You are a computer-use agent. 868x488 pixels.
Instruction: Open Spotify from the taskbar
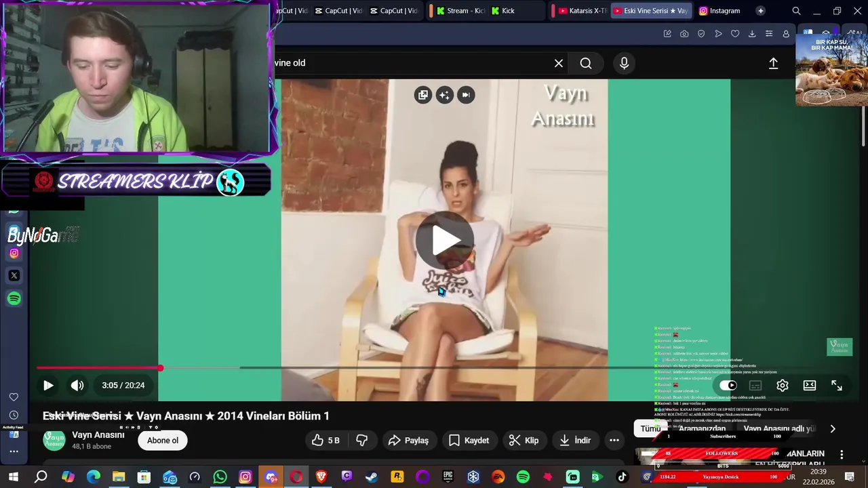point(523,477)
